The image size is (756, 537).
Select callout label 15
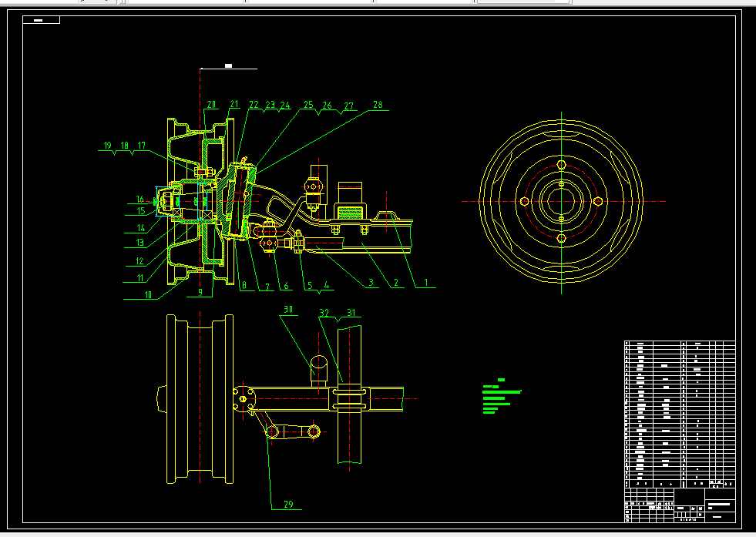pyautogui.click(x=141, y=210)
